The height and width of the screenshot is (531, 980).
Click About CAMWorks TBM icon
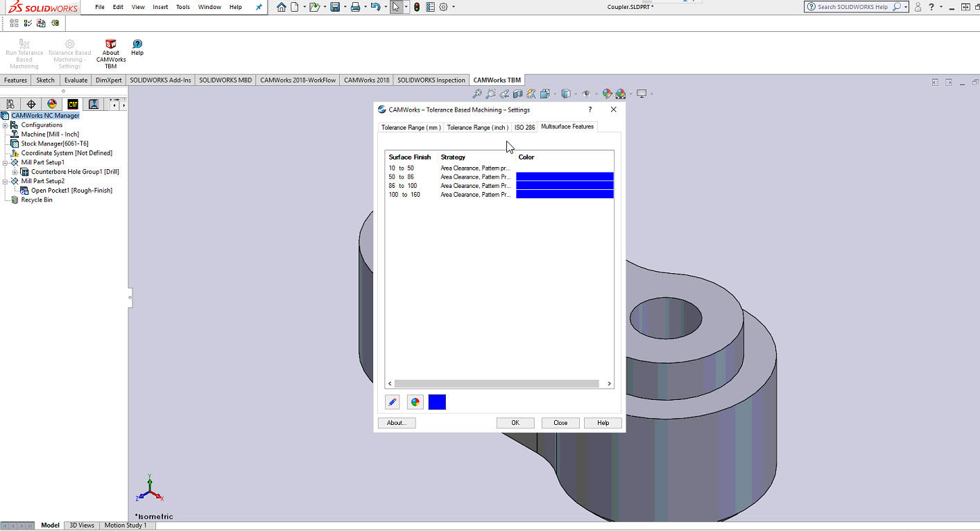(111, 54)
